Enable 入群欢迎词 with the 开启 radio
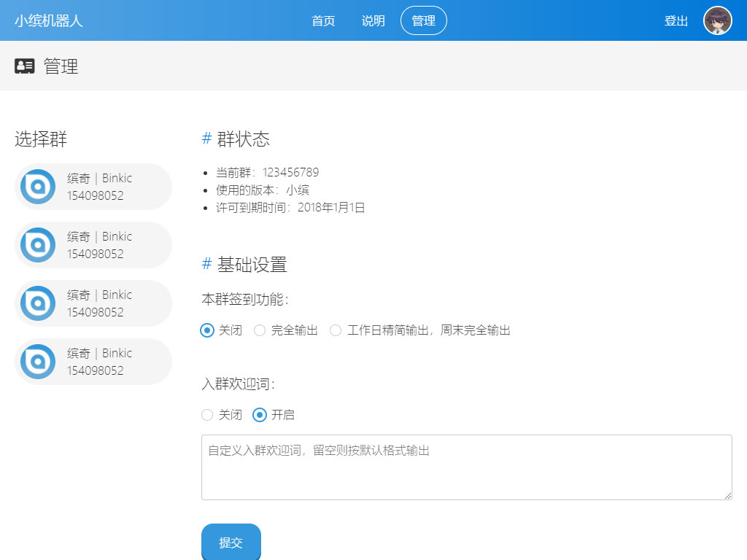Image resolution: width=747 pixels, height=560 pixels. [x=260, y=415]
